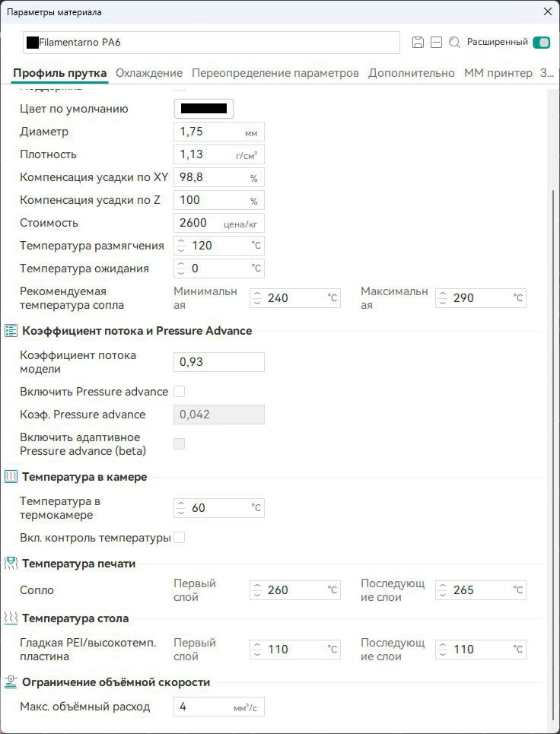Open the Filamentarno PA6 preset combo box
This screenshot has height=734, width=560.
pos(212,43)
